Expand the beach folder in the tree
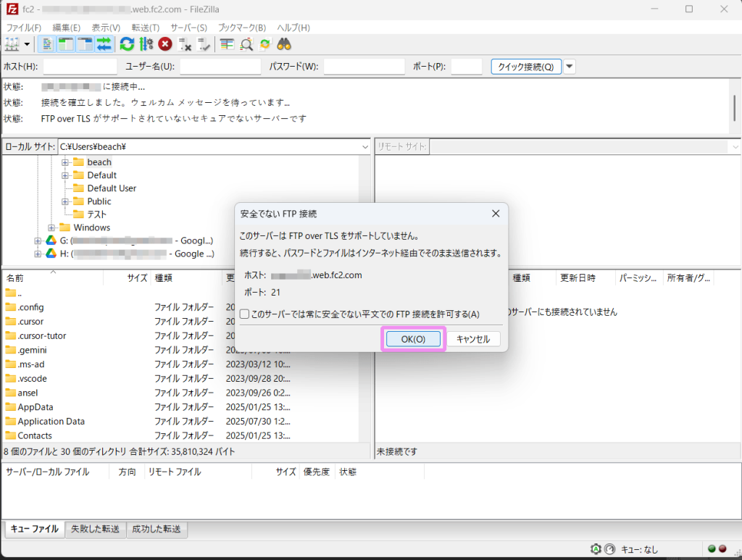The height and width of the screenshot is (560, 742). pyautogui.click(x=65, y=162)
